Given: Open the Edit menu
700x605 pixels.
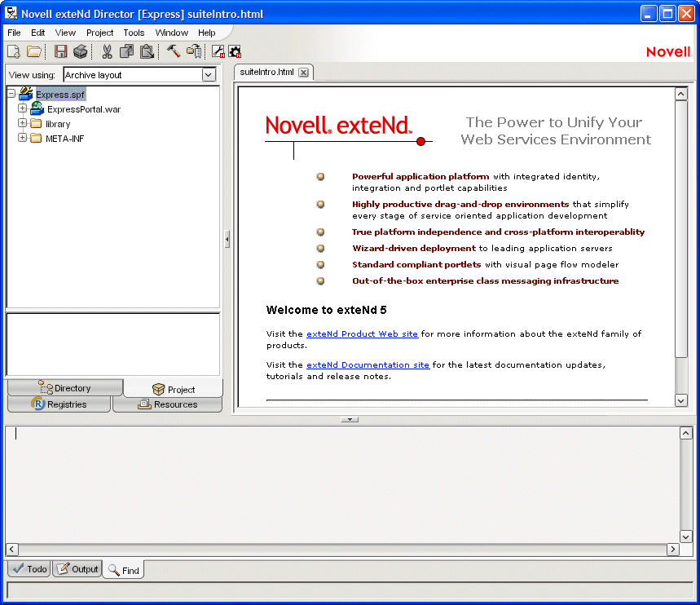Looking at the screenshot, I should [38, 33].
